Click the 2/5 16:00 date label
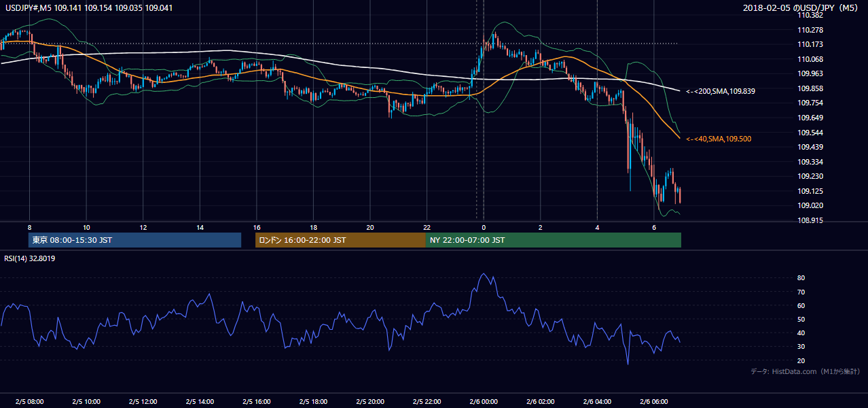This screenshot has width=868, height=408. (256, 401)
